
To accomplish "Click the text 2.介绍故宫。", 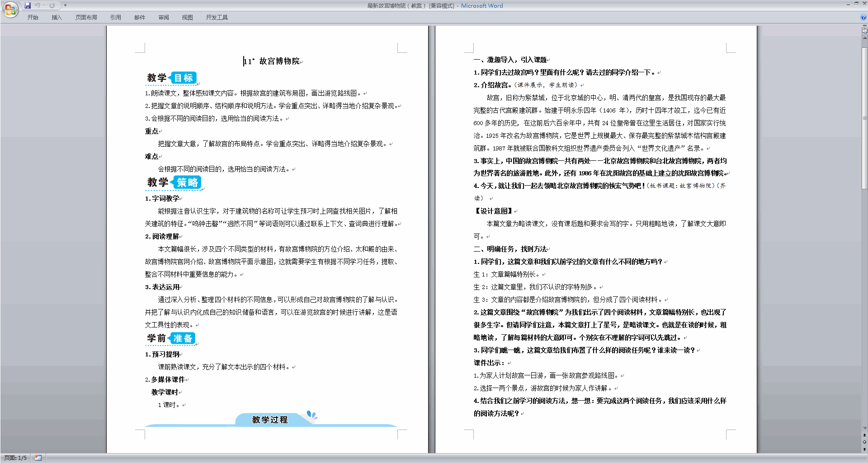I will [493, 85].
